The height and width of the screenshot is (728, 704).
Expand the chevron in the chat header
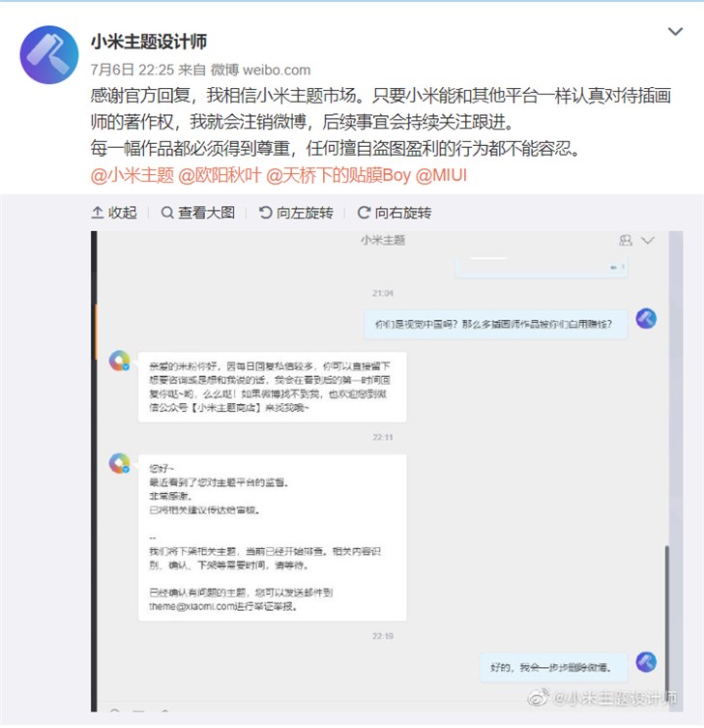coord(648,240)
